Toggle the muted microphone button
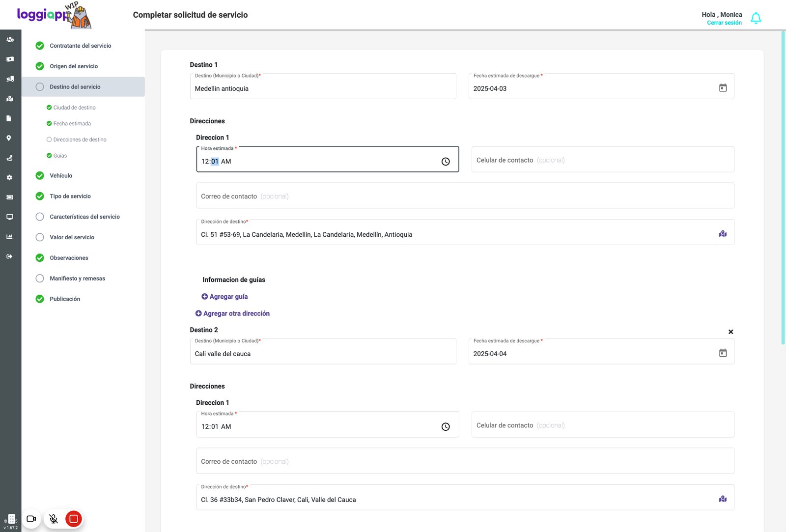This screenshot has height=532, width=786. tap(54, 519)
